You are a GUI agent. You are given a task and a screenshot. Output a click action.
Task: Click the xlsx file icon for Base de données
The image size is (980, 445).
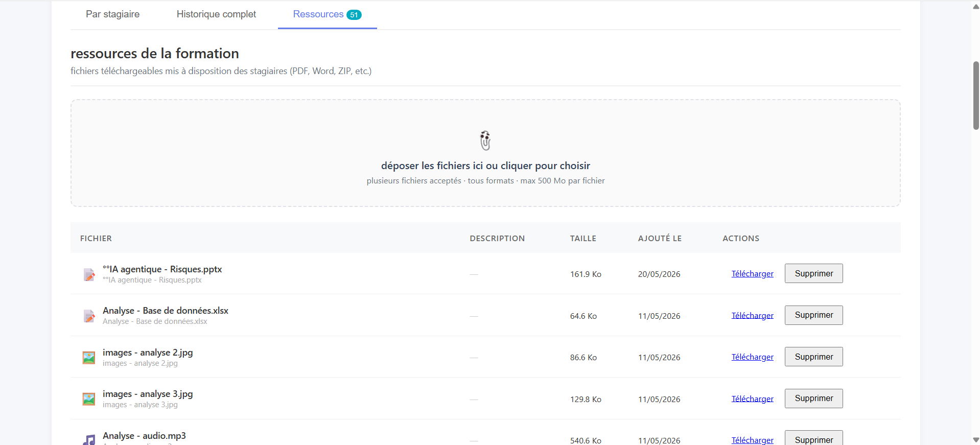point(89,316)
